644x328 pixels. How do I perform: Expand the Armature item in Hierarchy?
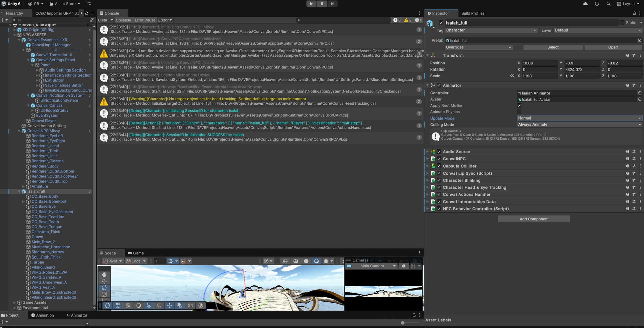tap(23, 187)
